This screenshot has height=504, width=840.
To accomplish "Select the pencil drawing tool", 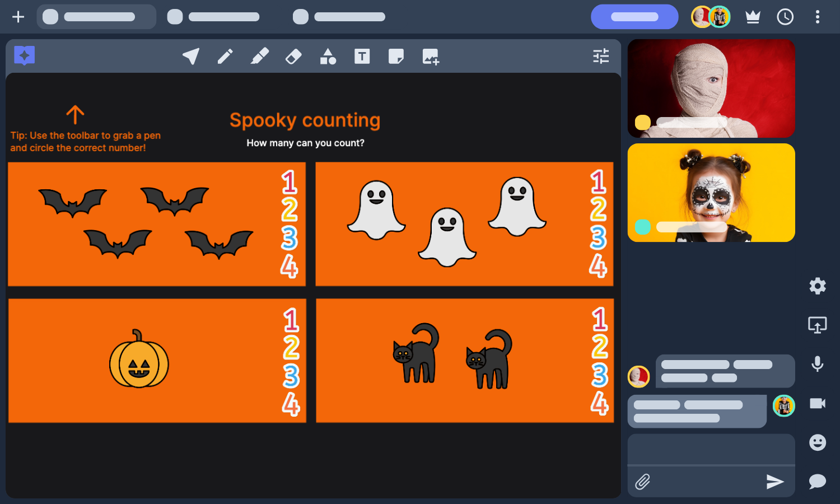I will click(x=226, y=56).
